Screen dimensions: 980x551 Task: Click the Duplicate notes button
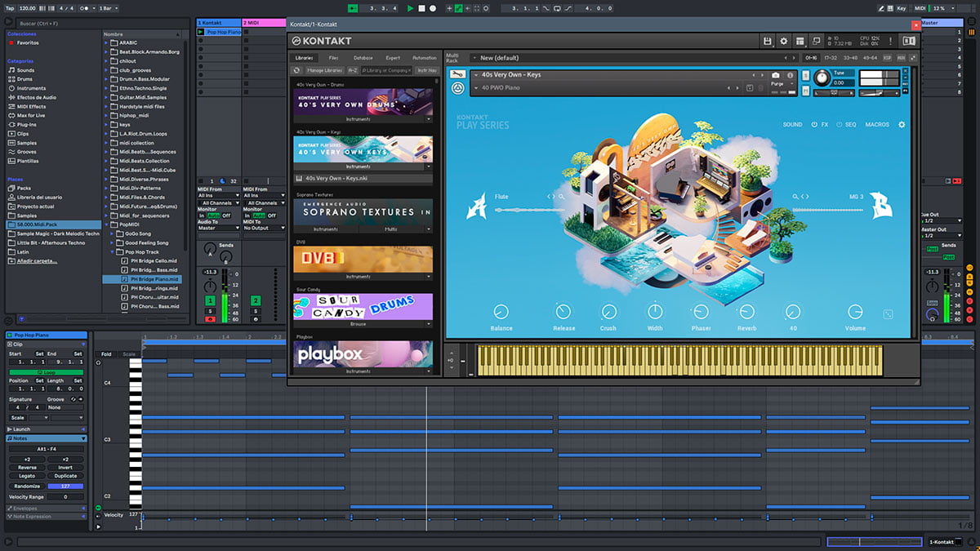click(65, 476)
